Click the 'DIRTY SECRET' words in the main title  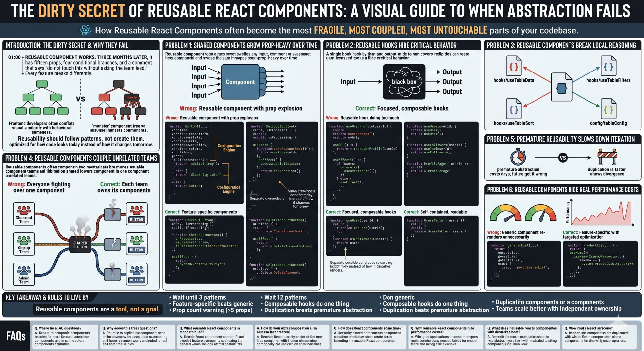tap(82, 11)
